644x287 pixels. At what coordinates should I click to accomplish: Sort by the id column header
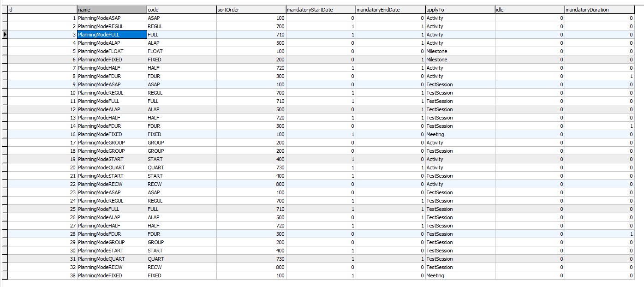tap(42, 9)
